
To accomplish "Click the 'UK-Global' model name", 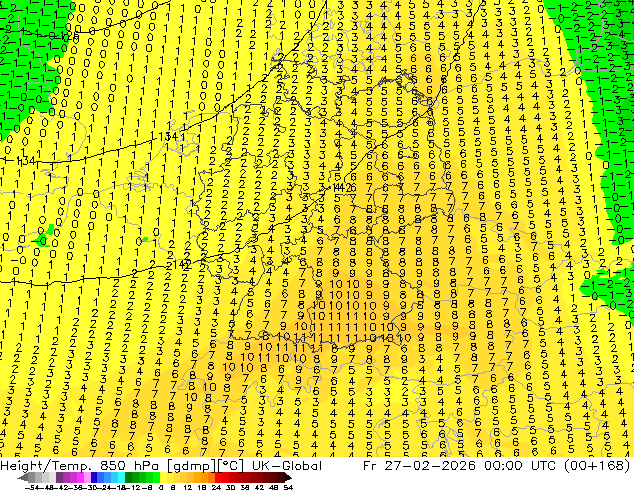I will [287, 466].
